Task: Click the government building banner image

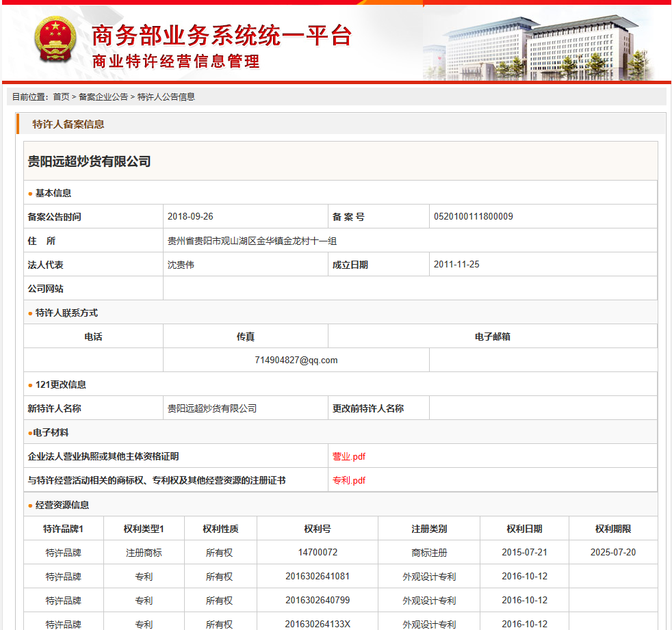Action: (541, 44)
